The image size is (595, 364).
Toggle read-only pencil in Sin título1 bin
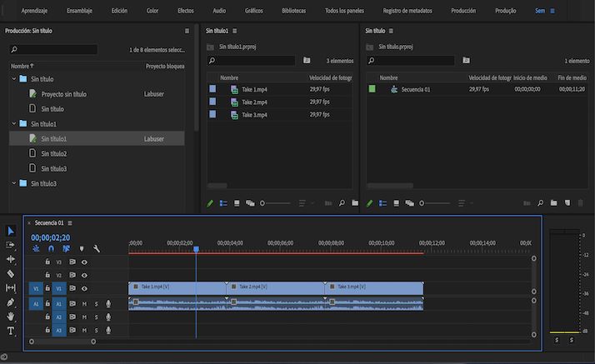(x=210, y=203)
